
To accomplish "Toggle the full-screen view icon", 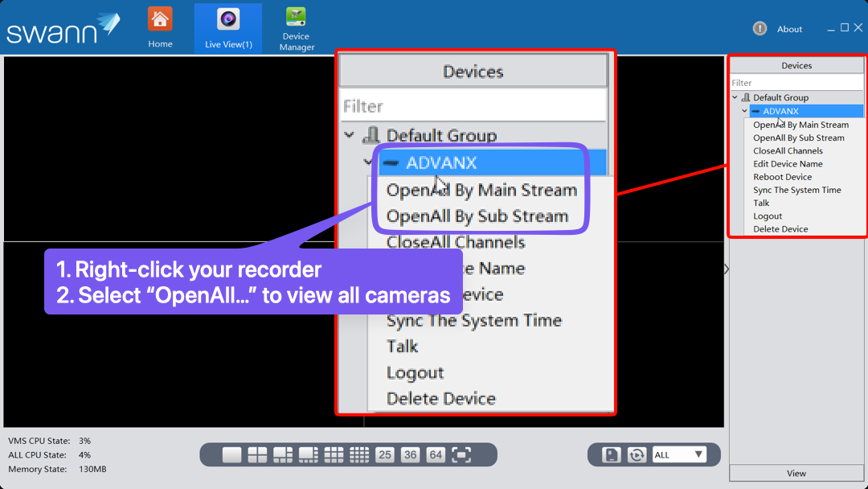I will (x=461, y=454).
